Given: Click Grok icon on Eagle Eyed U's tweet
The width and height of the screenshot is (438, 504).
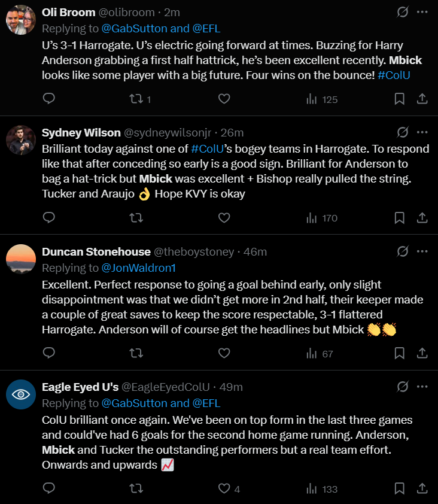Looking at the screenshot, I should 402,386.
